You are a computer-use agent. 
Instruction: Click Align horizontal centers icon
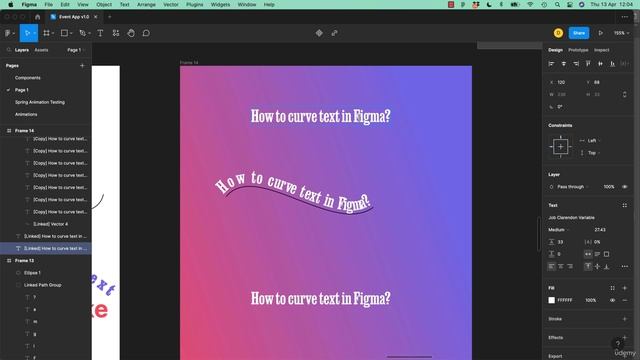[564, 64]
